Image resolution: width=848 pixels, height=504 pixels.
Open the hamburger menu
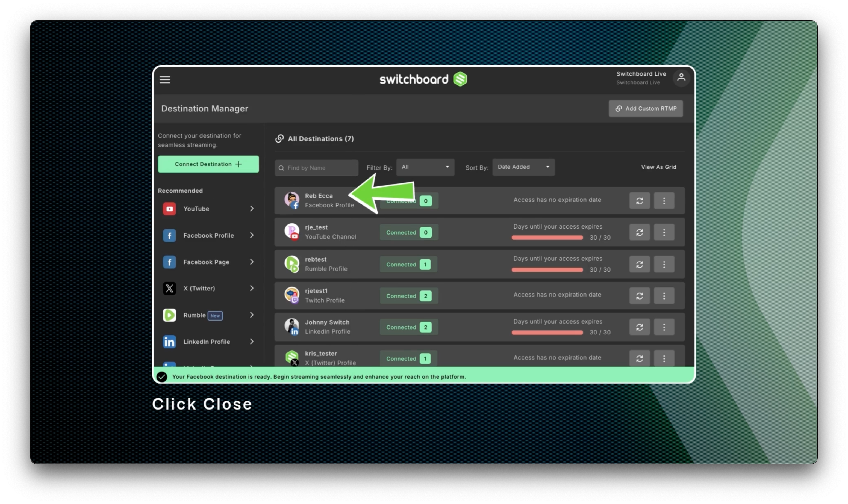pyautogui.click(x=165, y=79)
